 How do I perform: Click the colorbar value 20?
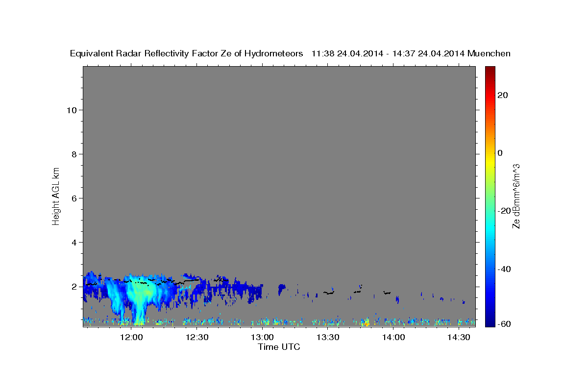tap(503, 95)
